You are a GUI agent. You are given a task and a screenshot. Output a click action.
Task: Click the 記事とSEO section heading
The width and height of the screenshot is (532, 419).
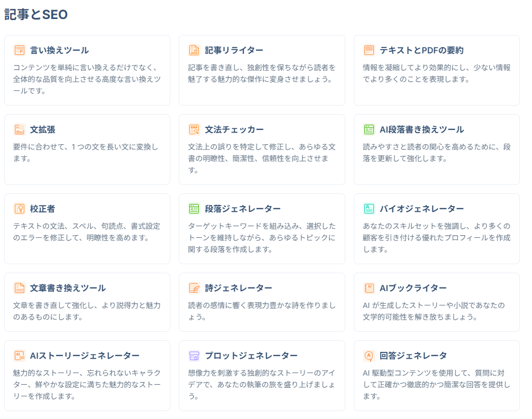tap(35, 15)
